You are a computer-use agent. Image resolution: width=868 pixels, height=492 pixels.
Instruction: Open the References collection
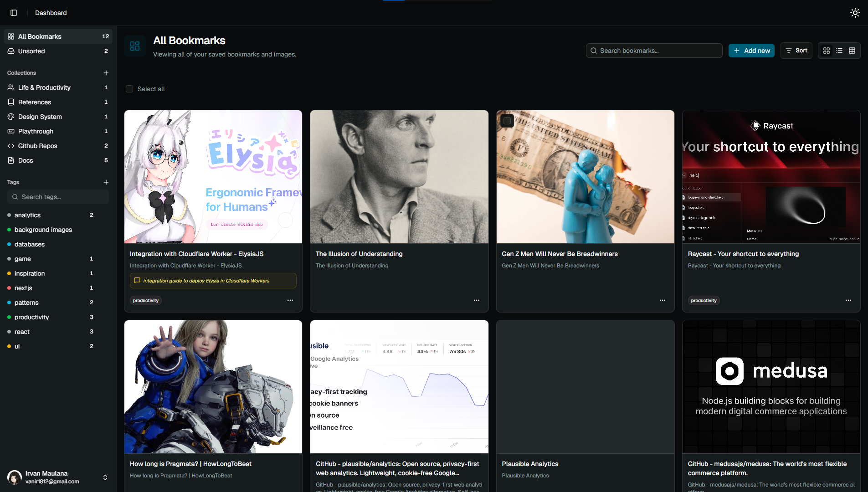58,102
